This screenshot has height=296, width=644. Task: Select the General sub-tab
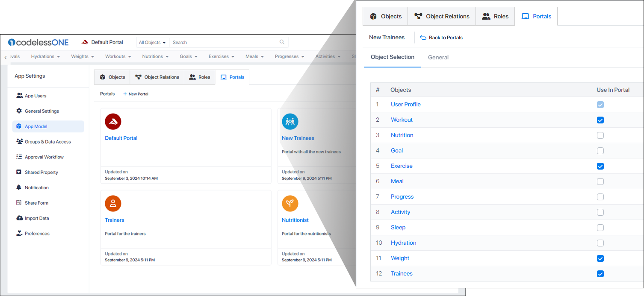click(438, 57)
